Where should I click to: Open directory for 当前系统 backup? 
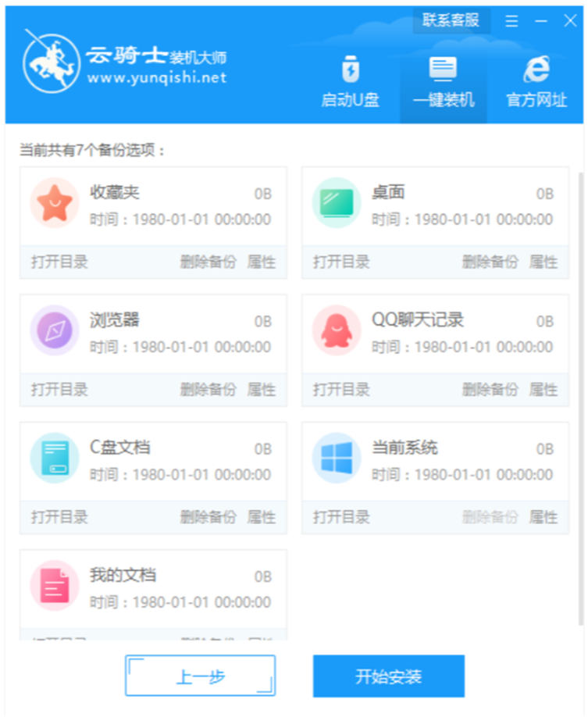(341, 517)
